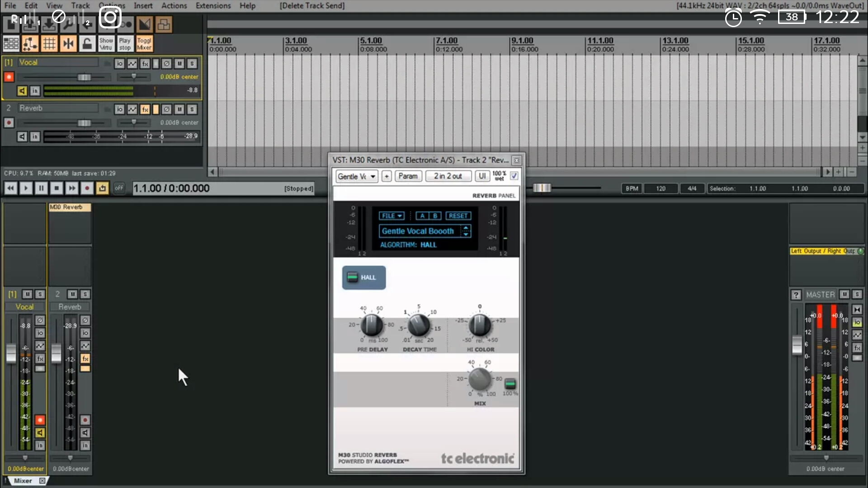Open the plugin FILE dropdown menu
Image resolution: width=868 pixels, height=488 pixels.
(x=391, y=216)
